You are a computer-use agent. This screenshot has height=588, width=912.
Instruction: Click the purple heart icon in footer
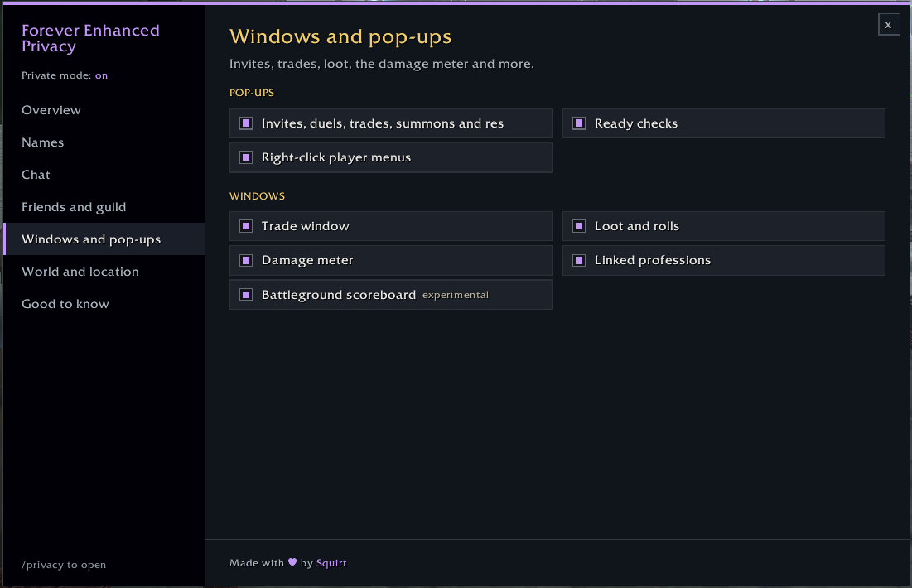(292, 561)
